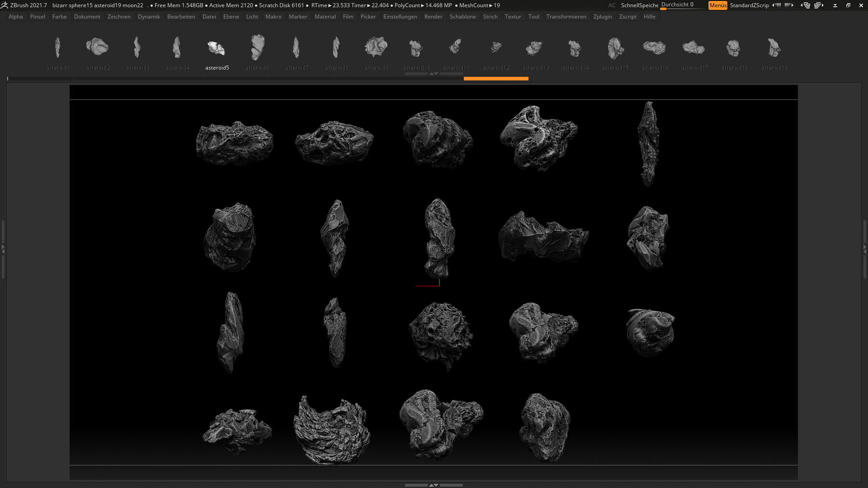The height and width of the screenshot is (488, 868).
Task: Open the Render menu
Action: pos(433,16)
